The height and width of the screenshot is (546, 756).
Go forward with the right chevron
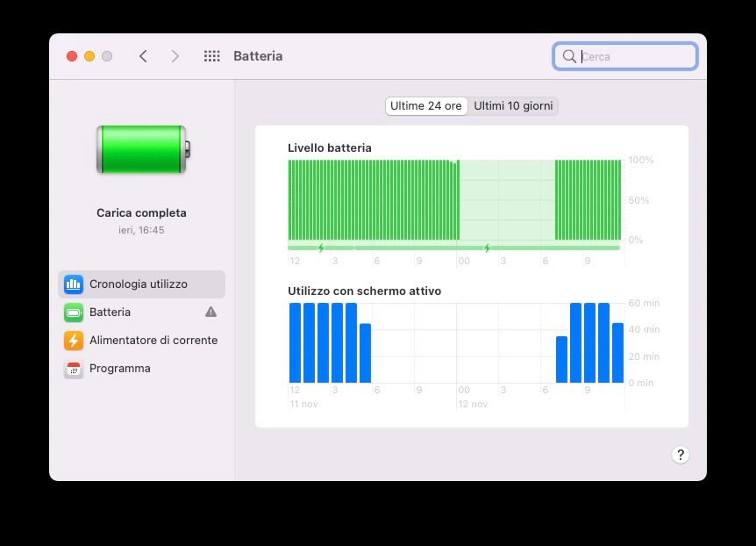[175, 56]
